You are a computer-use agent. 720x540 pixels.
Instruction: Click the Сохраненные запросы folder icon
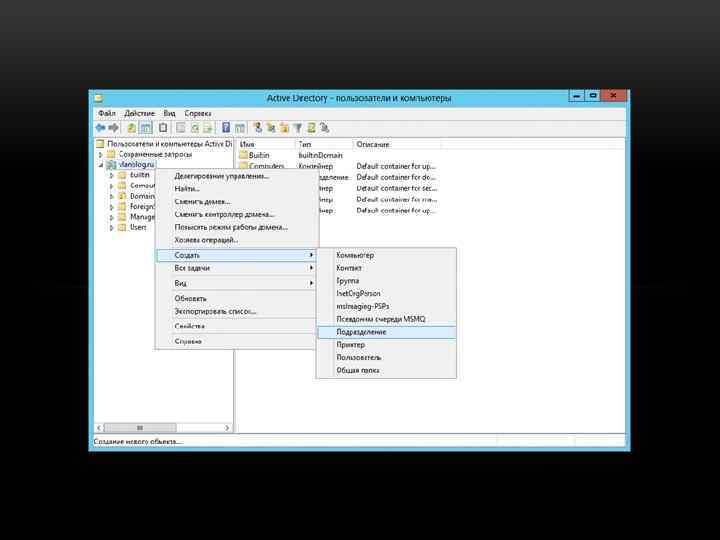coord(111,154)
